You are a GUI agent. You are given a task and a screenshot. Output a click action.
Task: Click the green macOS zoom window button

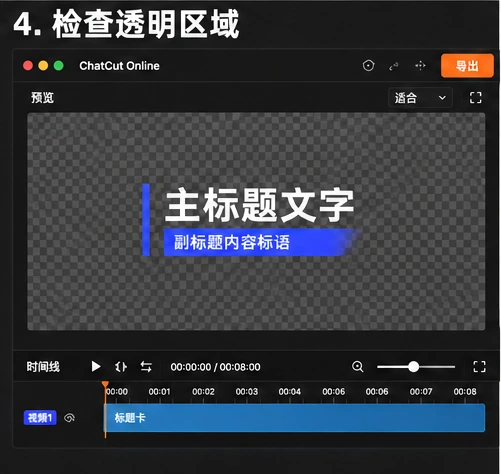[59, 66]
